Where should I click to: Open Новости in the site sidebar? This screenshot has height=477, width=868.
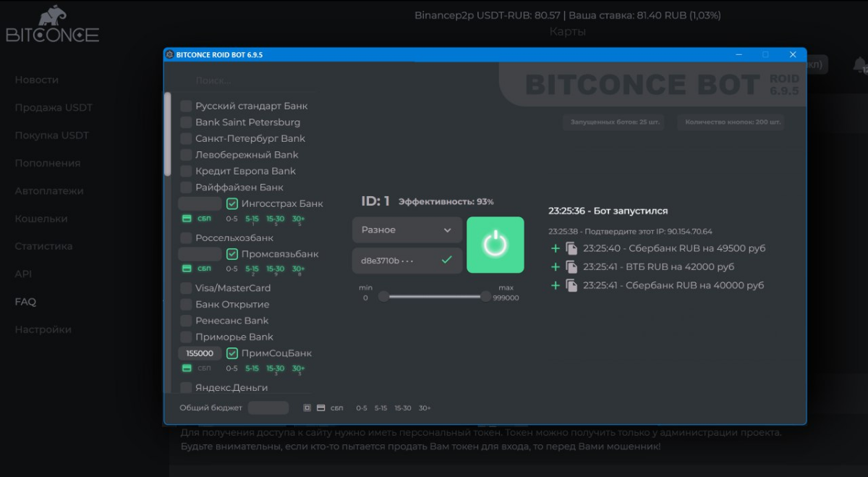pos(37,80)
